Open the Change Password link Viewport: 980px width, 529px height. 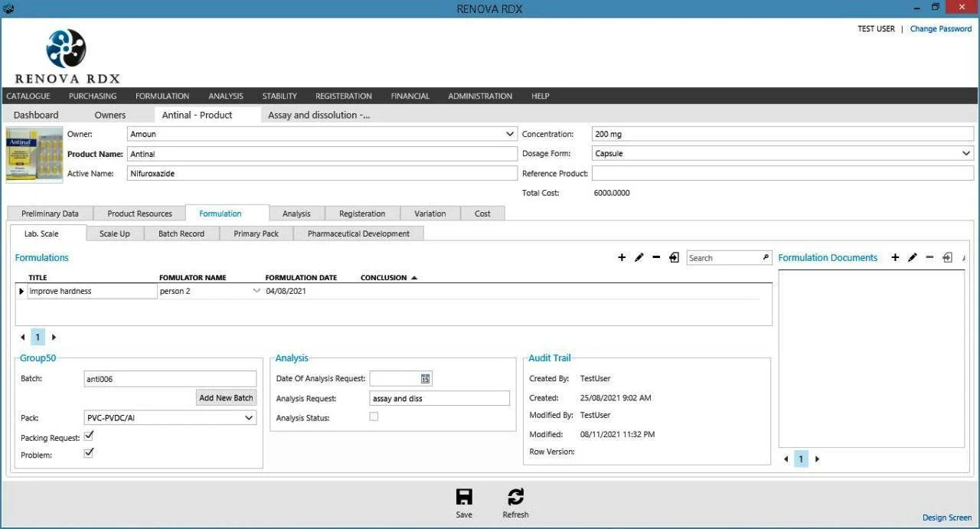pos(940,29)
